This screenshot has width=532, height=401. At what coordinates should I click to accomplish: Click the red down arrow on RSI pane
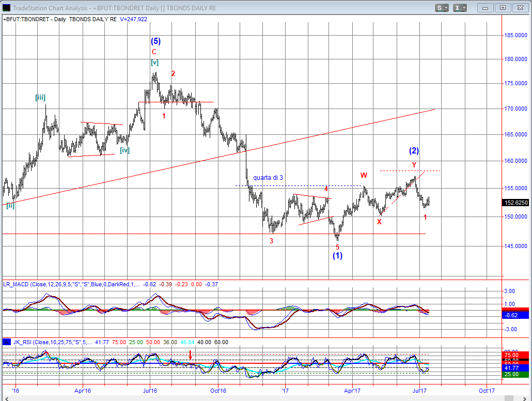191,355
